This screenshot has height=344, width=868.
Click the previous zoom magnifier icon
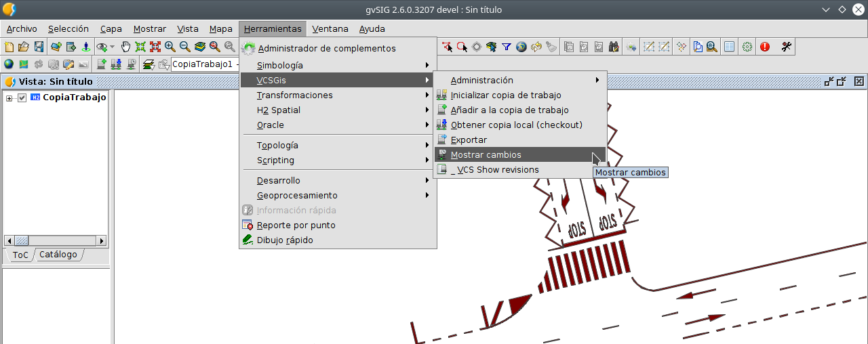pyautogui.click(x=215, y=47)
